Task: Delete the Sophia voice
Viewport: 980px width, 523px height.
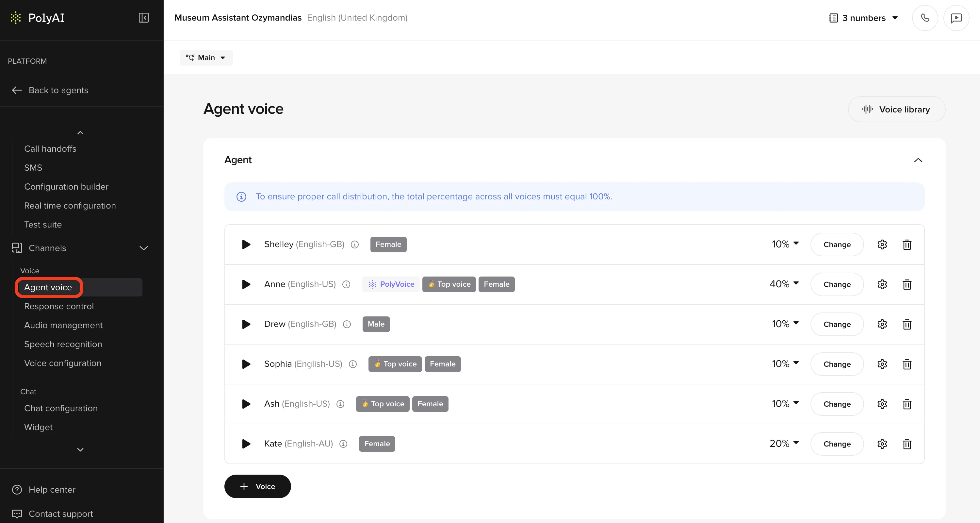Action: coord(907,364)
